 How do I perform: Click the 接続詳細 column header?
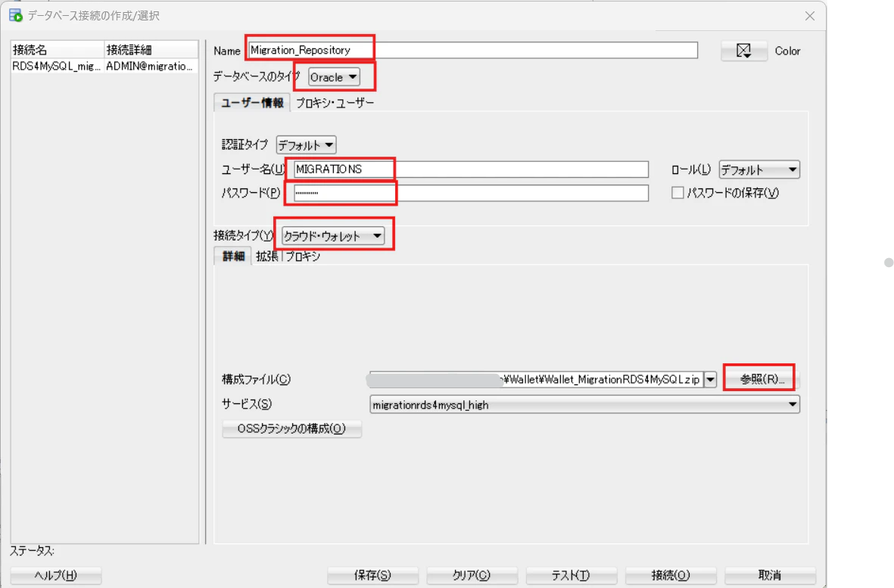tap(151, 50)
